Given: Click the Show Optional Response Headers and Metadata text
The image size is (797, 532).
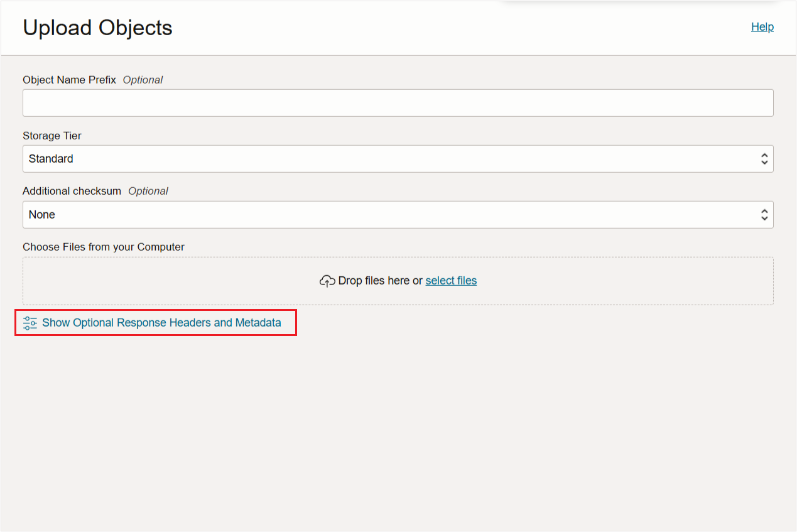Looking at the screenshot, I should coord(161,322).
